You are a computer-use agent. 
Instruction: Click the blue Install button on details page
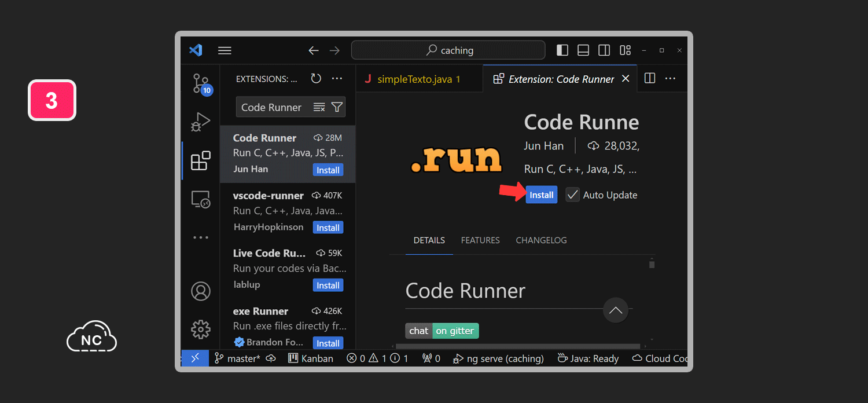click(542, 195)
